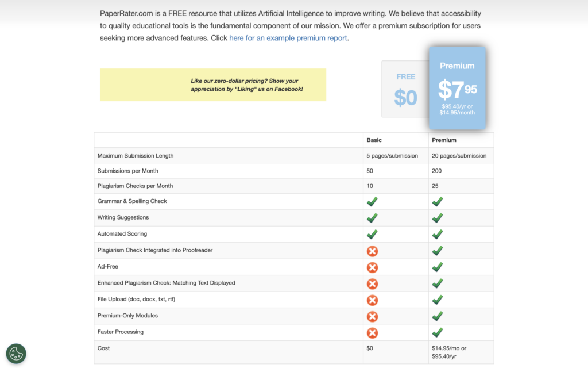This screenshot has height=368, width=588.
Task: Click the Automated Scoring checkmark under Premium
Action: pos(438,234)
